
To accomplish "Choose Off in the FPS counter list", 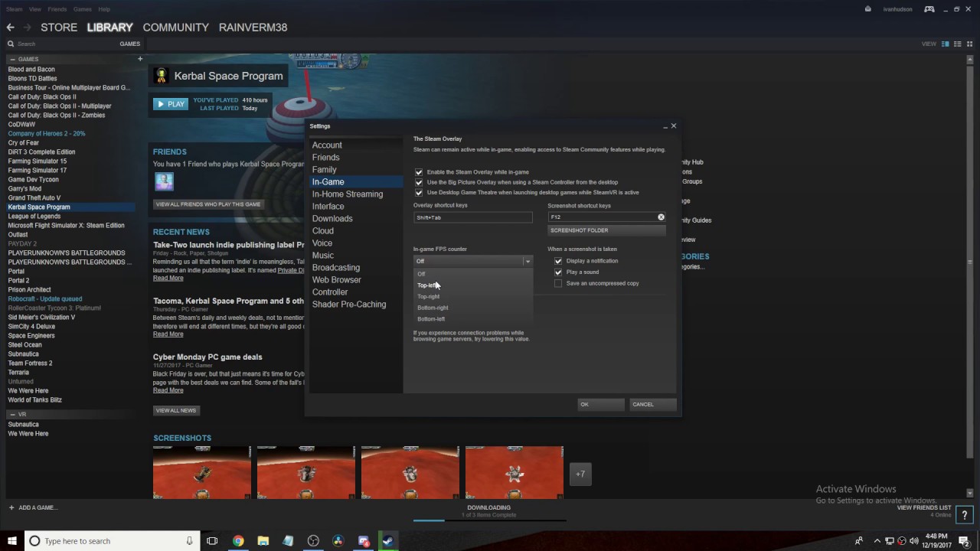I will pyautogui.click(x=472, y=274).
